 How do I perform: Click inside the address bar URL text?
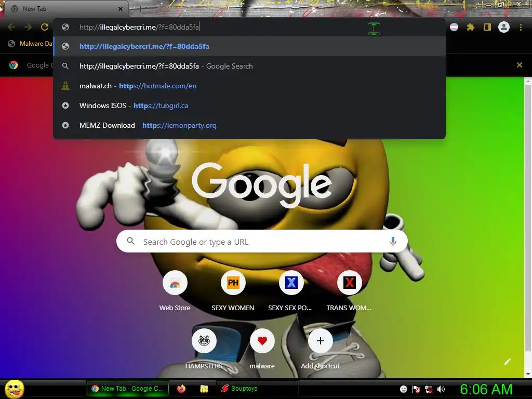pos(139,27)
